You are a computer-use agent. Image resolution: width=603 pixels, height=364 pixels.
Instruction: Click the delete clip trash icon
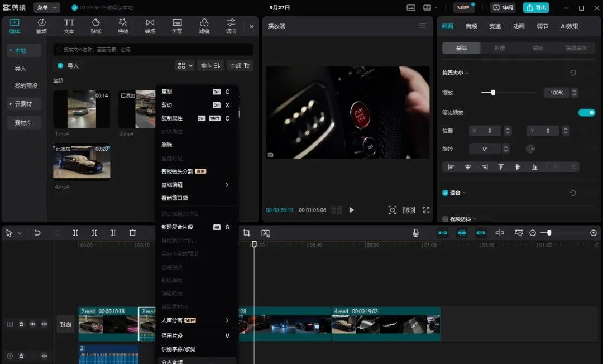(132, 233)
